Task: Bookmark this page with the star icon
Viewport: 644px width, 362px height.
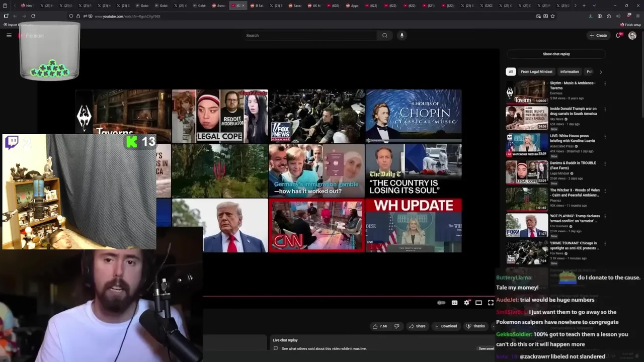Action: pos(552,16)
